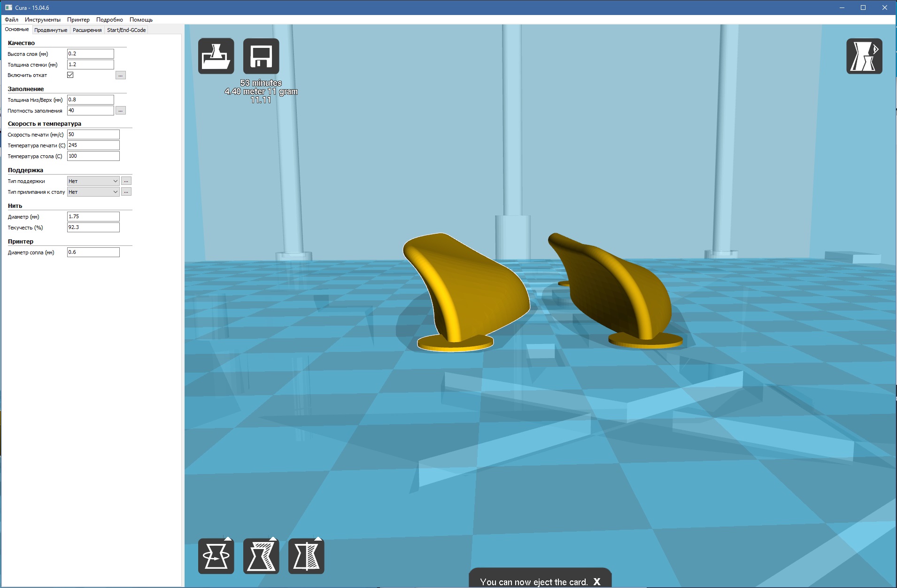Click the filament Диаметр input field
The image size is (897, 588).
[93, 217]
